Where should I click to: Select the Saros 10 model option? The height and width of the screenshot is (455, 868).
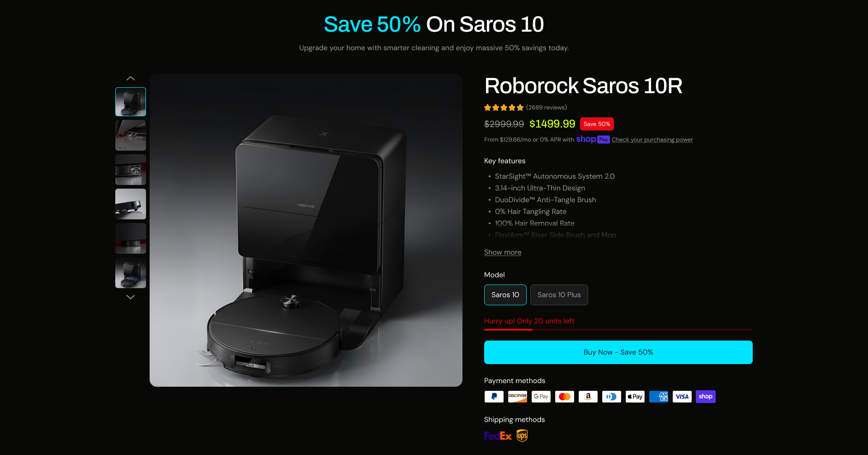505,295
